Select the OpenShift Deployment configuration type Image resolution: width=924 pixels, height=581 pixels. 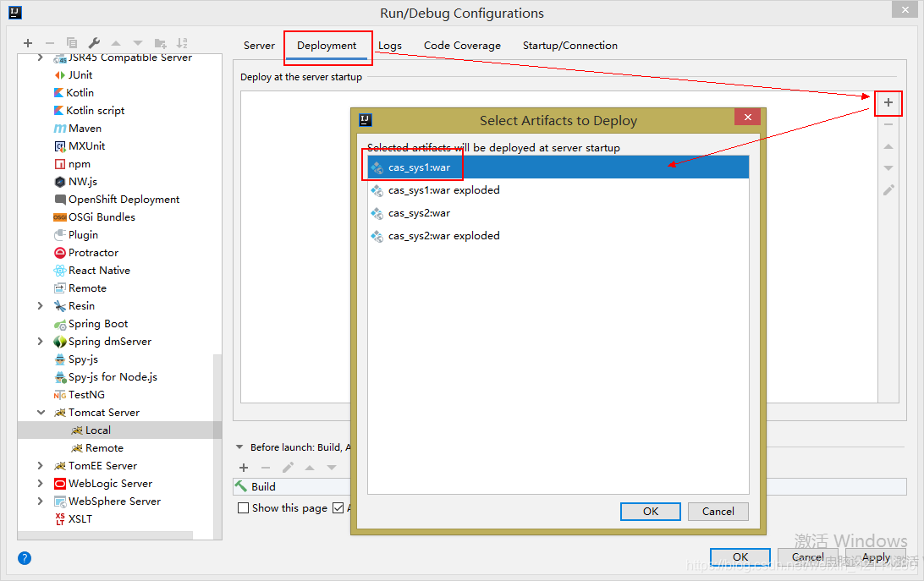tap(115, 200)
